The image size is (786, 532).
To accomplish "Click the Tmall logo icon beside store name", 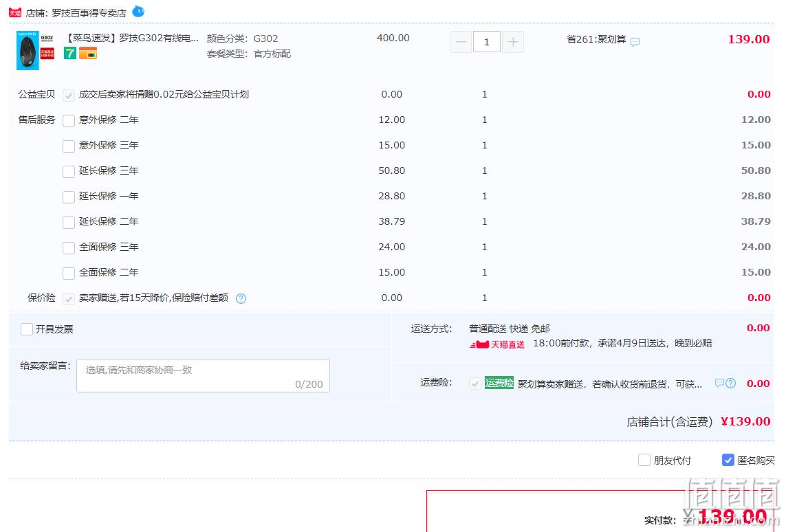I will pos(15,12).
